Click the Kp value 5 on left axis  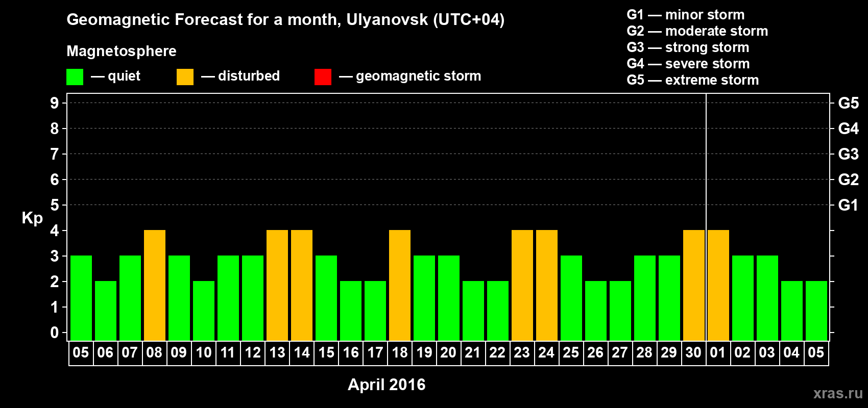[55, 205]
